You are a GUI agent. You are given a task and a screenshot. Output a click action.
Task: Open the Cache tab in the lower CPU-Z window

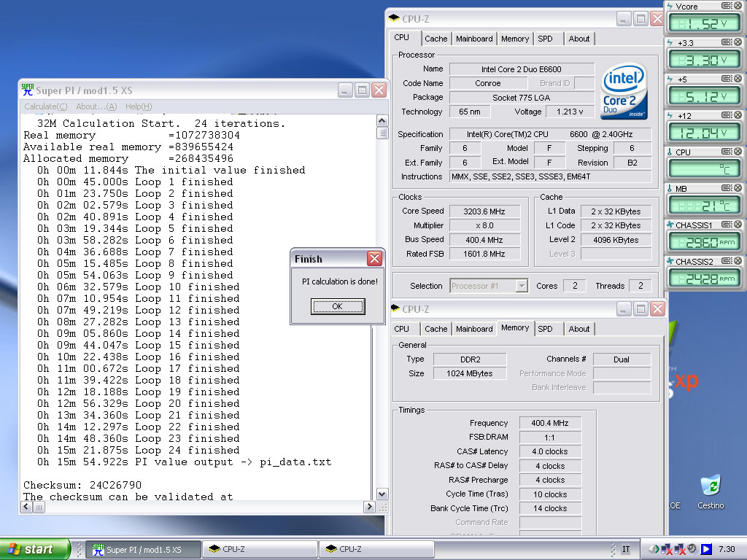[436, 329]
